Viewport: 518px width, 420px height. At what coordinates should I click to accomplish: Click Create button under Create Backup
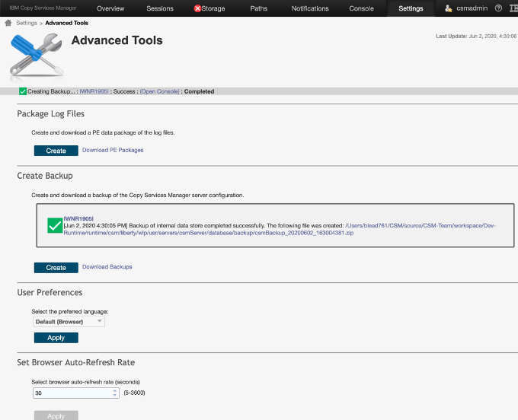(56, 268)
